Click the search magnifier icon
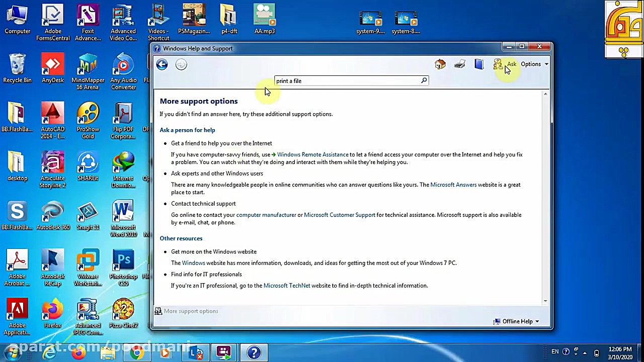The image size is (644, 362). click(x=424, y=80)
